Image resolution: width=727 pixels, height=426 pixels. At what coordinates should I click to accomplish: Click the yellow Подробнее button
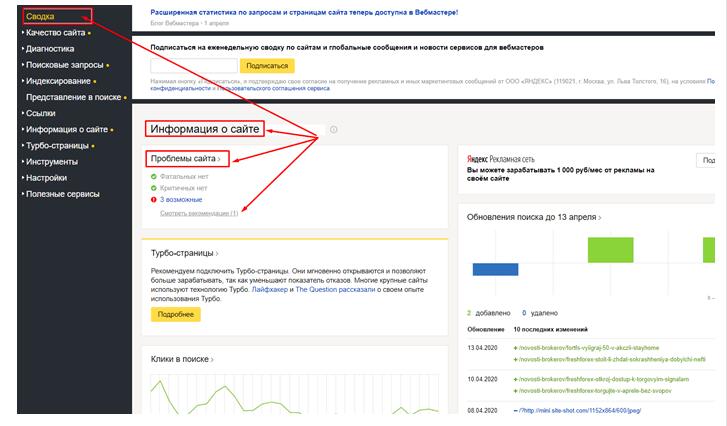176,314
